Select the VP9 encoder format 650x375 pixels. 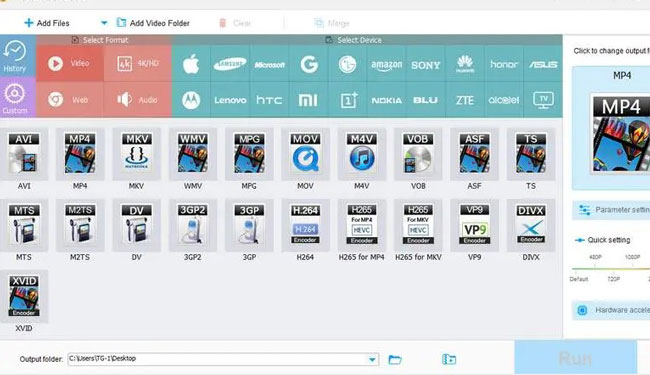point(474,224)
